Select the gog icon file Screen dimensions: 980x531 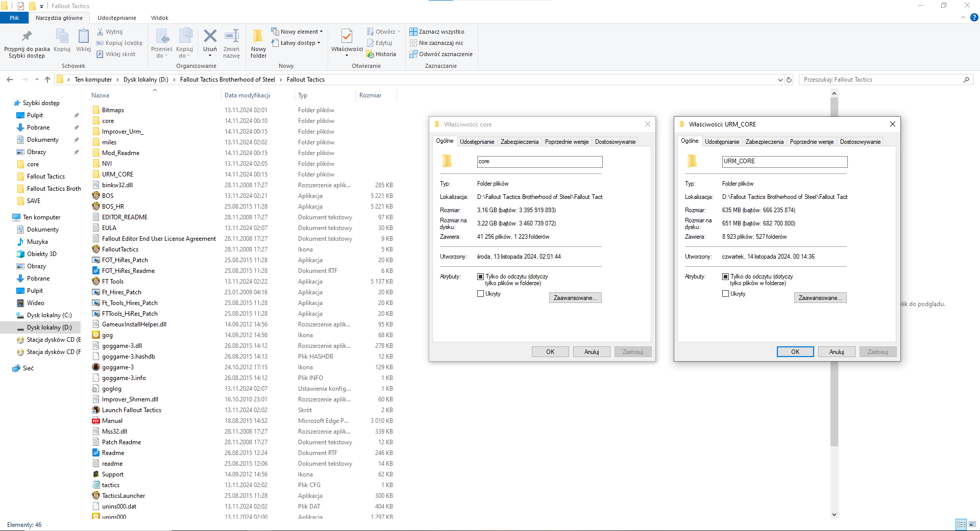[107, 335]
